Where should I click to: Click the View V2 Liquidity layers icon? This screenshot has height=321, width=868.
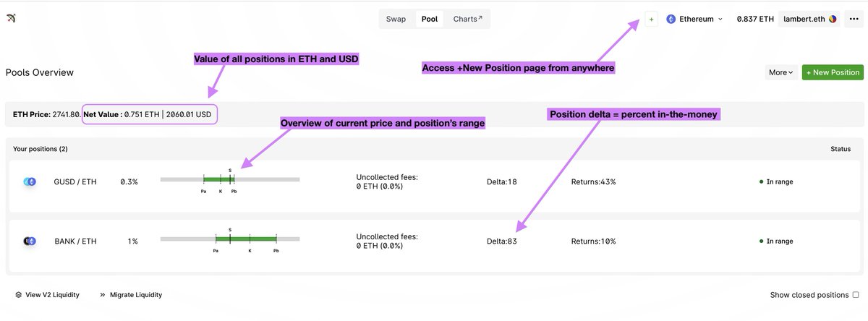pyautogui.click(x=18, y=295)
